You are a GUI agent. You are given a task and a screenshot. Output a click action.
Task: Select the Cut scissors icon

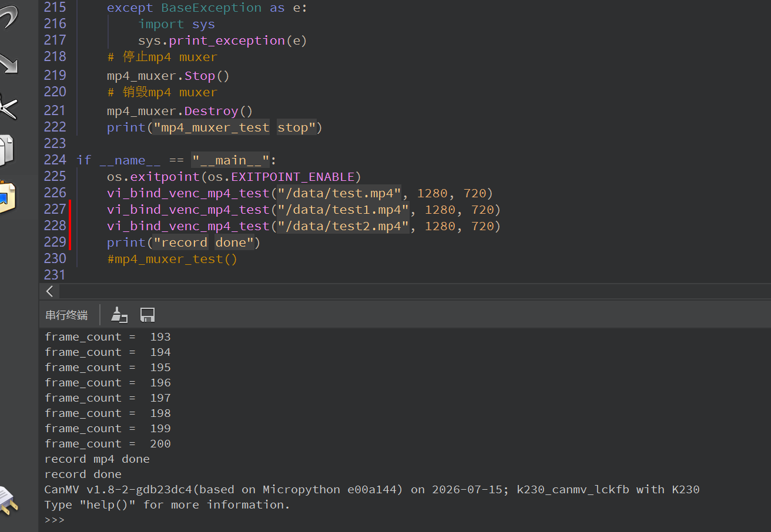8,107
